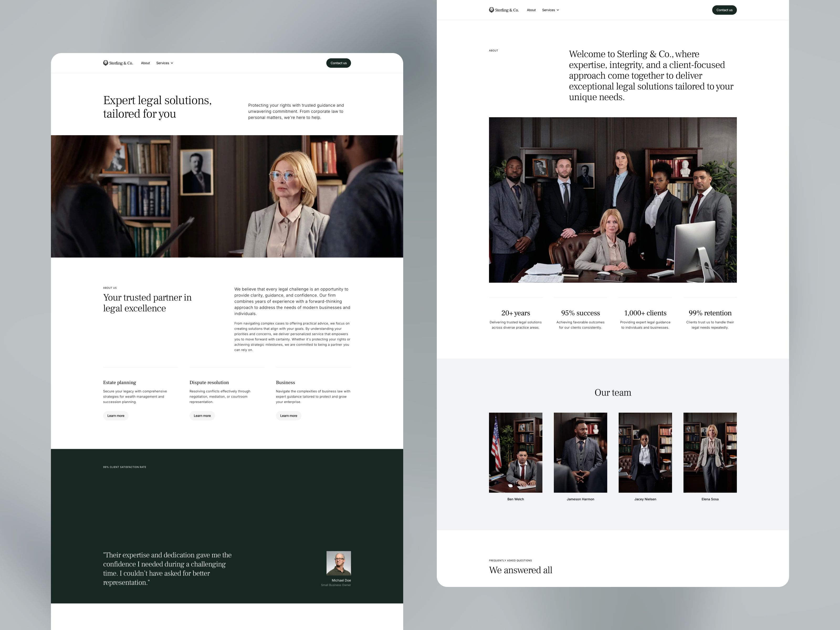Expand Services dropdown in right page navbar

coord(550,10)
